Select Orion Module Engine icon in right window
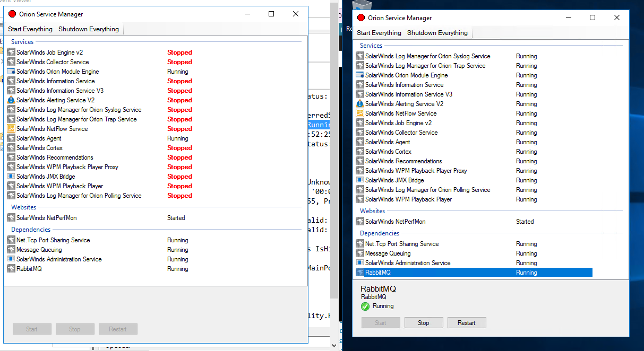Image resolution: width=644 pixels, height=351 pixels. 360,75
